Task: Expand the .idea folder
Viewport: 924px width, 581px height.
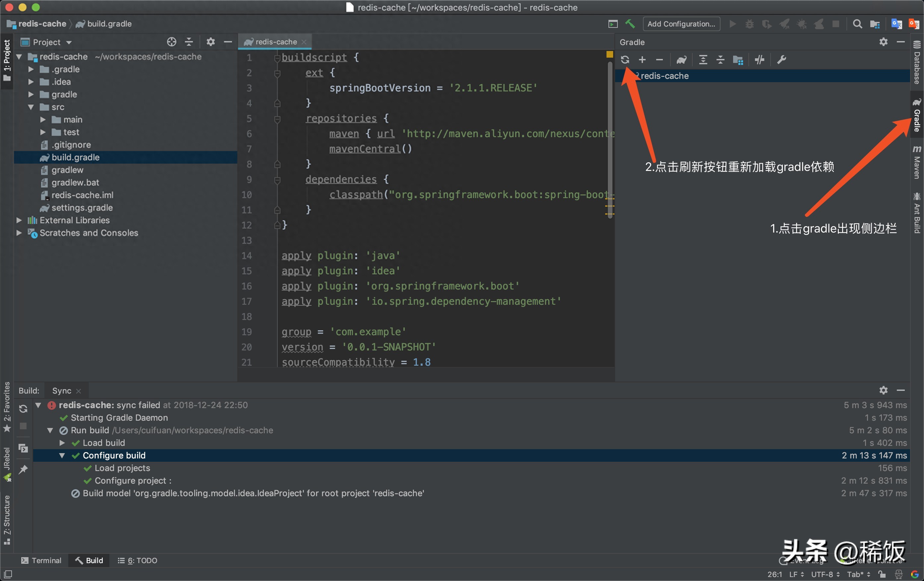Action: [x=31, y=82]
